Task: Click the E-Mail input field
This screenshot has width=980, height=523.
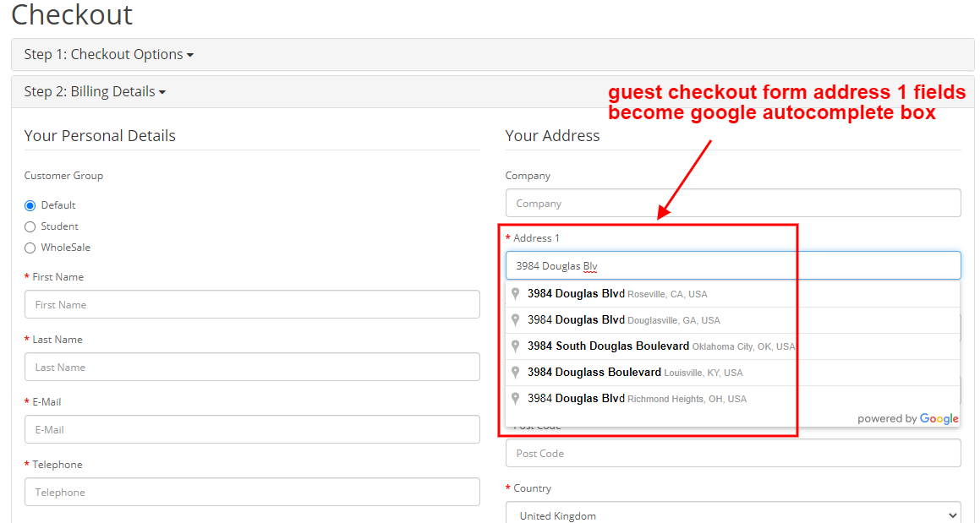Action: [252, 429]
